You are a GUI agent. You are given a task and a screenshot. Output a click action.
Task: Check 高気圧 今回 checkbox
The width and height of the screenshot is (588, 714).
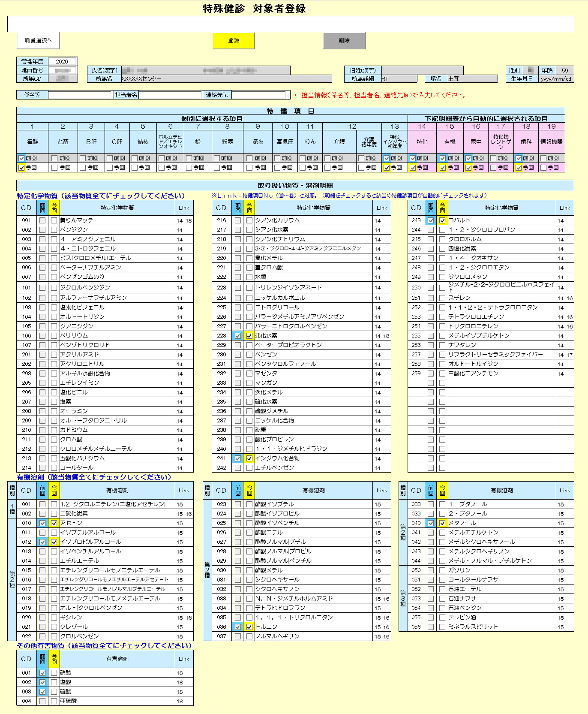click(x=277, y=168)
